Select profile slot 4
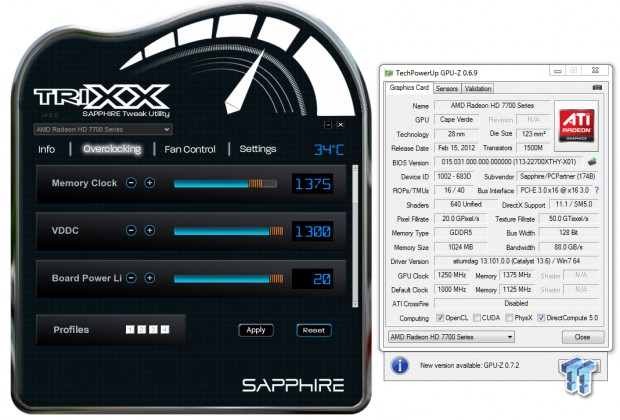Viewport: 620px width, 420px height. (x=165, y=329)
